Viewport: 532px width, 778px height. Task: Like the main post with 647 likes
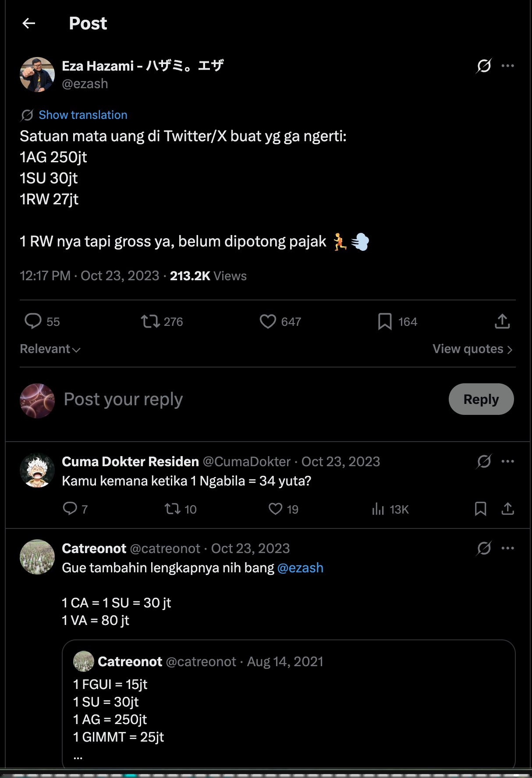click(x=268, y=321)
